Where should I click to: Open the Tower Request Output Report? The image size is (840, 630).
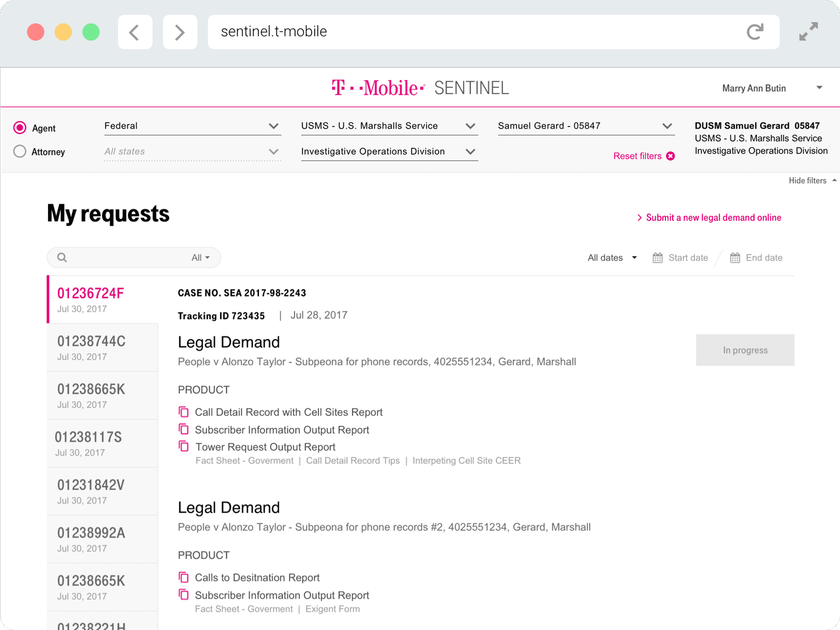[x=266, y=447]
